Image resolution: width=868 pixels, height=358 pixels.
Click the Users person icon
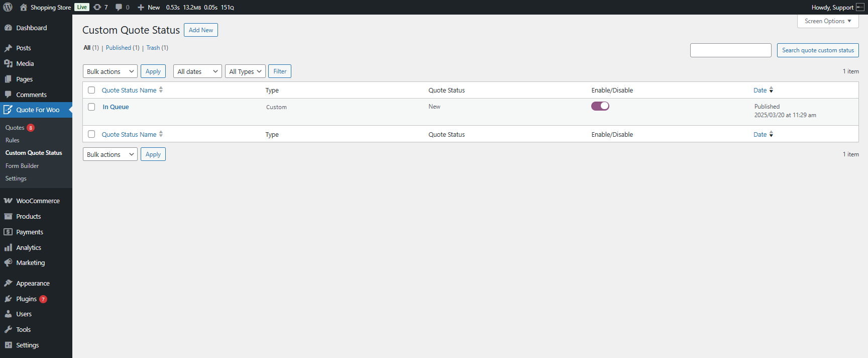tap(8, 314)
